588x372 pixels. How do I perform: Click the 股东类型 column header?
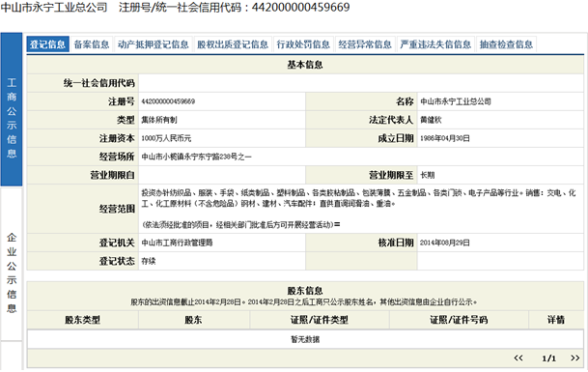point(82,320)
